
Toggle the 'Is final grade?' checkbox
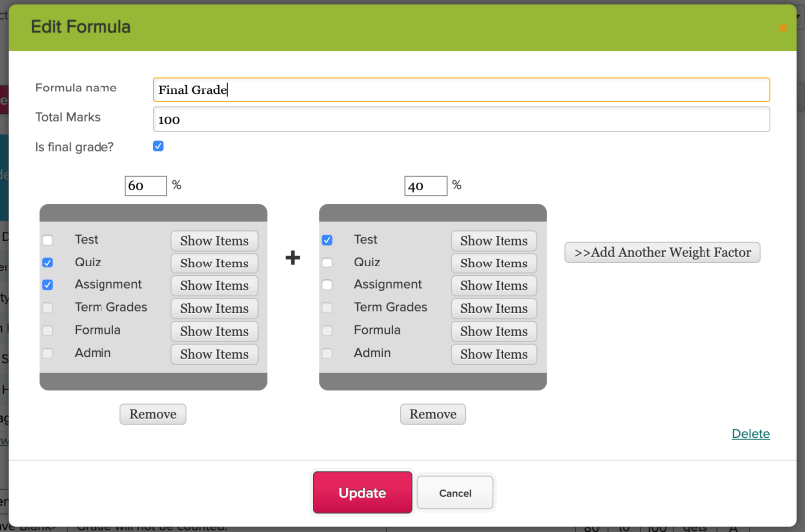click(x=158, y=146)
